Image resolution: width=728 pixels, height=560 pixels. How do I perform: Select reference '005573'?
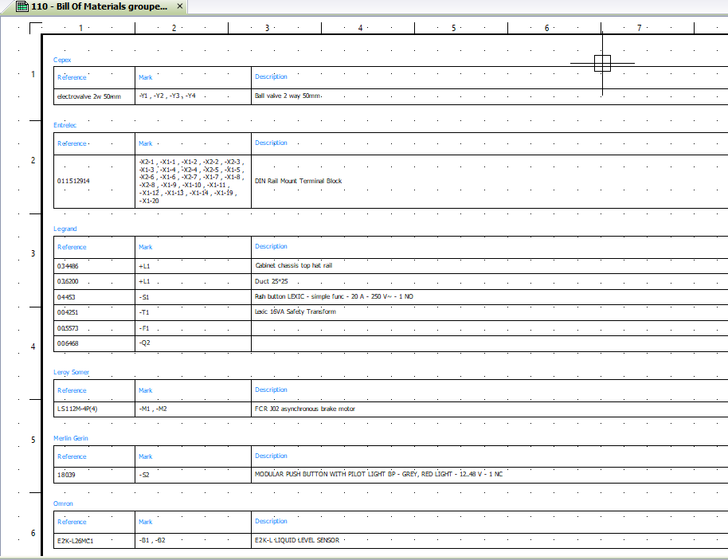click(68, 328)
